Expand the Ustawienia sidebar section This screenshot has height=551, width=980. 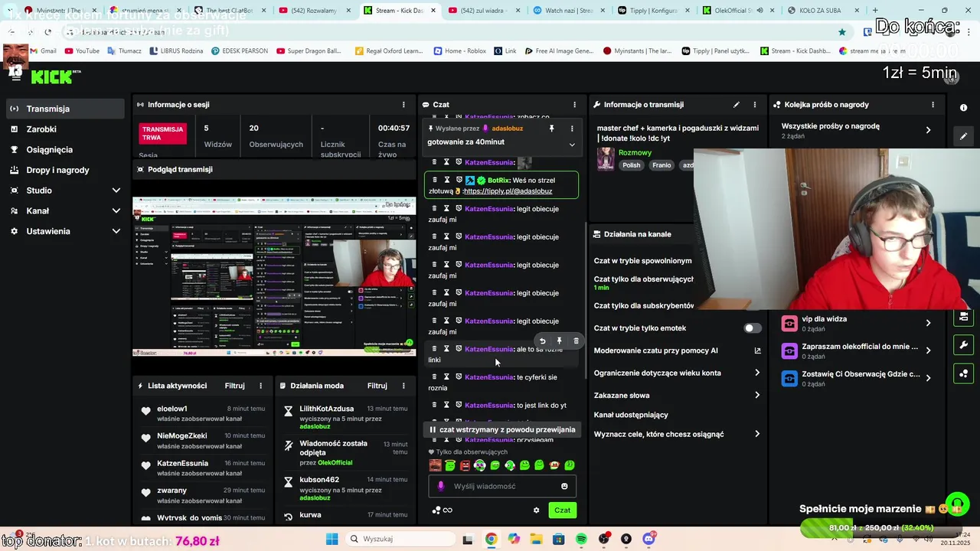pos(64,231)
